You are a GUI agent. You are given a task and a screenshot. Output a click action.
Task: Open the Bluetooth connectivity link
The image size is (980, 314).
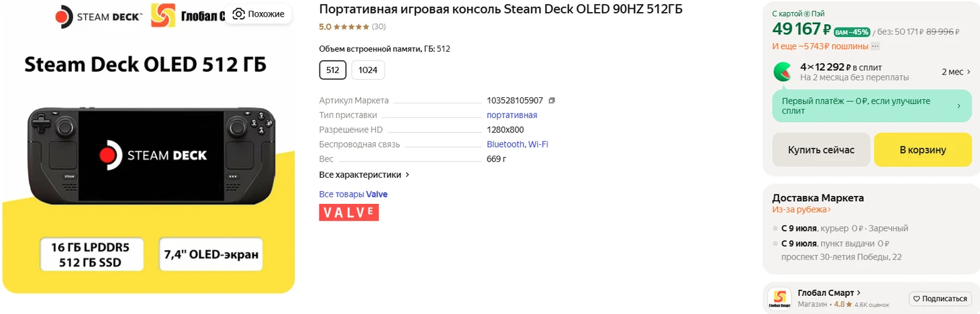[x=505, y=144]
